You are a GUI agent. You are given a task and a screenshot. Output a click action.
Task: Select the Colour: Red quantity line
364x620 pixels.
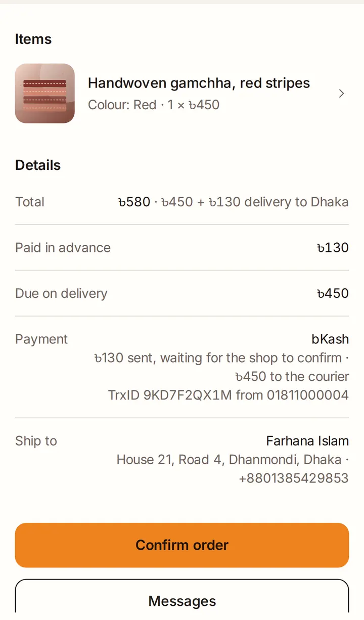point(154,105)
